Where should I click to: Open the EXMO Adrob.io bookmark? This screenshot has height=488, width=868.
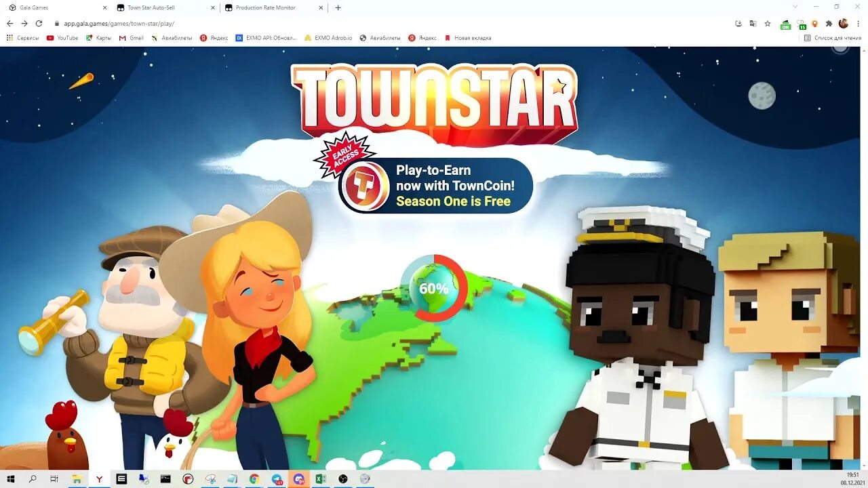click(x=328, y=38)
